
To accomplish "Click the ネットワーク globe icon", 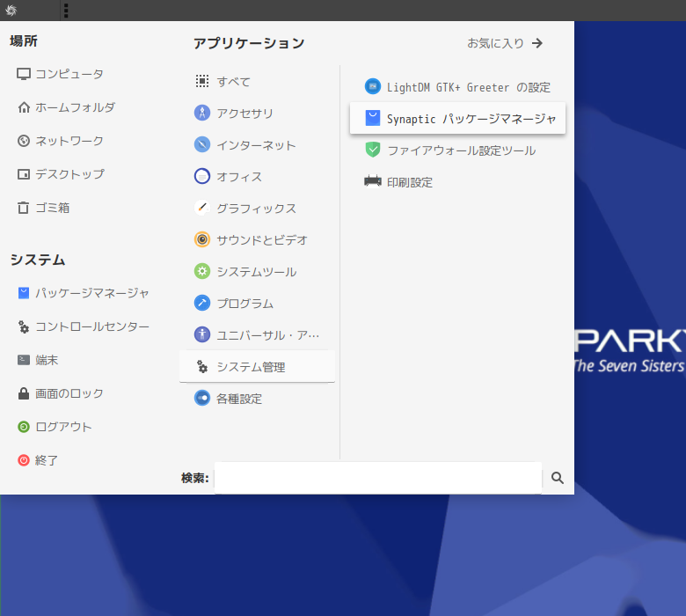I will tap(24, 141).
